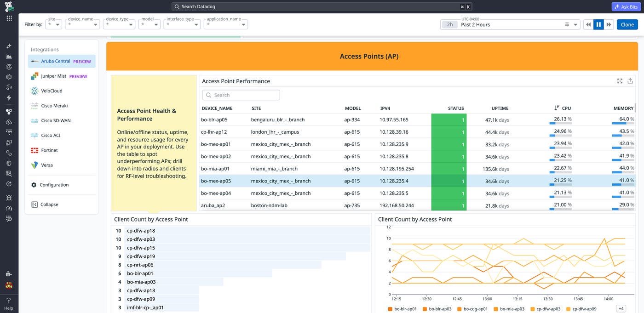Open the puzzle-piece Integrations icon
644x313 pixels.
[x=9, y=273]
